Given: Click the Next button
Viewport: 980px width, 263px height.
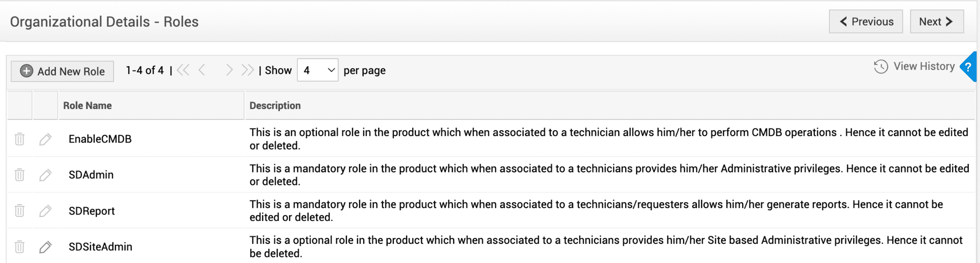Looking at the screenshot, I should pos(936,22).
